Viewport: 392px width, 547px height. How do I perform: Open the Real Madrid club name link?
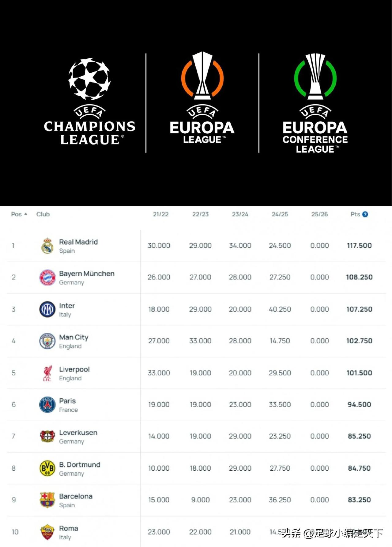click(78, 242)
